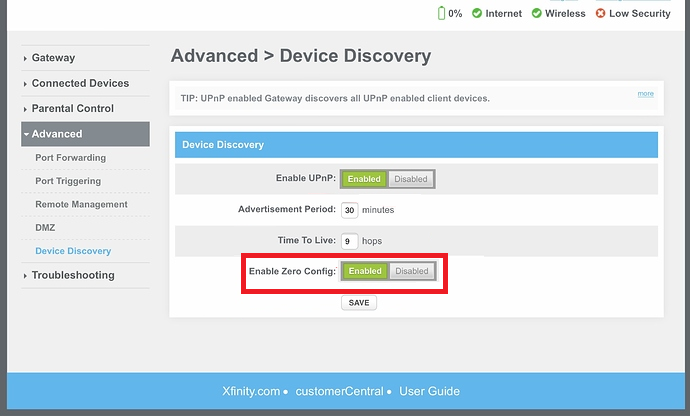Click the Internet green checkmark icon
This screenshot has height=416, width=690.
[477, 13]
